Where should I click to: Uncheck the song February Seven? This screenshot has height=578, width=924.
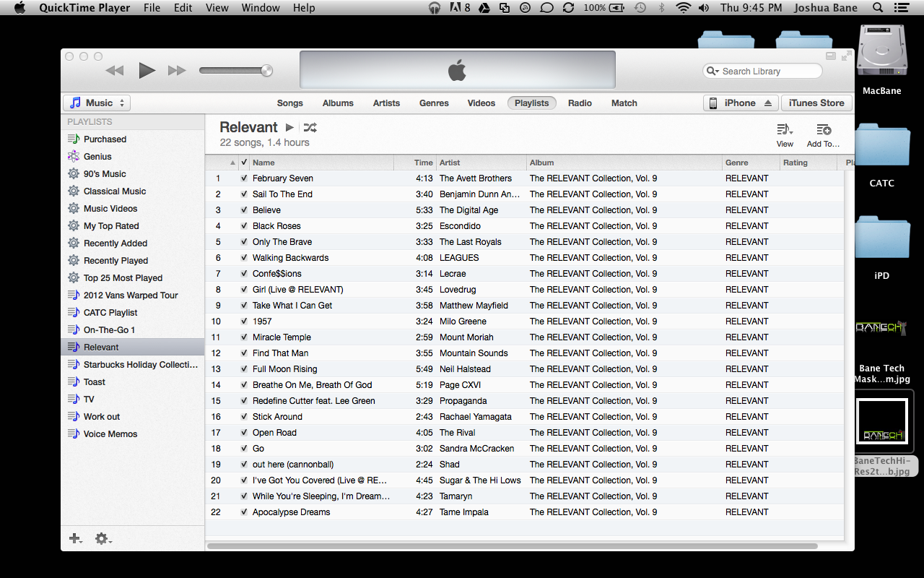click(x=244, y=178)
